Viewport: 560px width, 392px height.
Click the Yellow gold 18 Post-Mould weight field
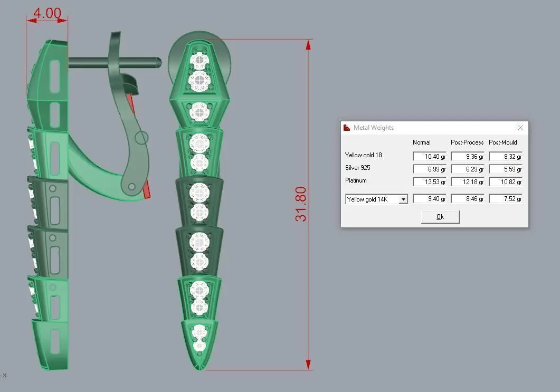506,156
